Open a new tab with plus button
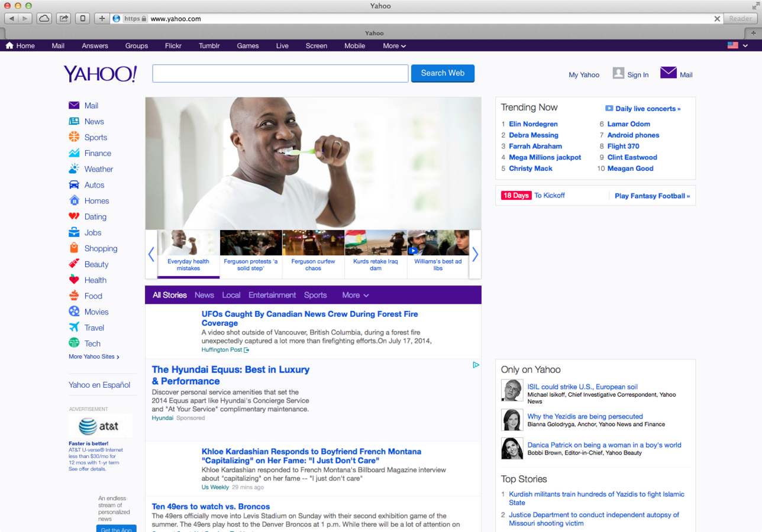The width and height of the screenshot is (762, 532). pos(753,33)
